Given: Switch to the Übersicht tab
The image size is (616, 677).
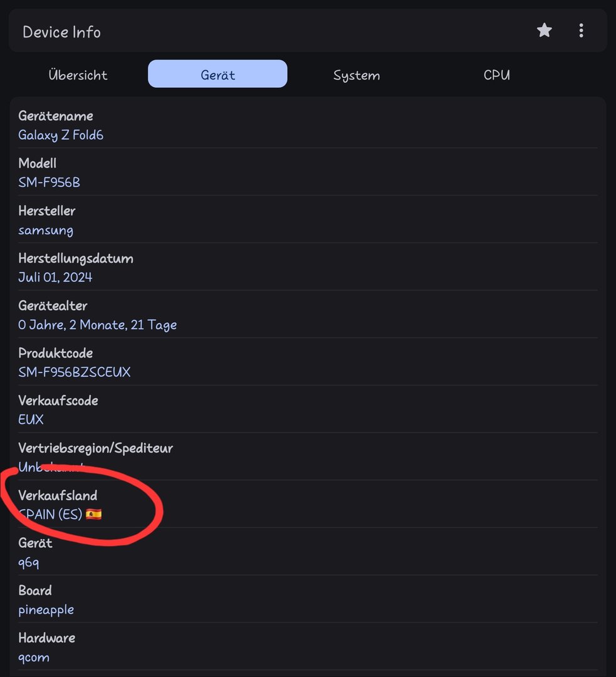Looking at the screenshot, I should [78, 75].
